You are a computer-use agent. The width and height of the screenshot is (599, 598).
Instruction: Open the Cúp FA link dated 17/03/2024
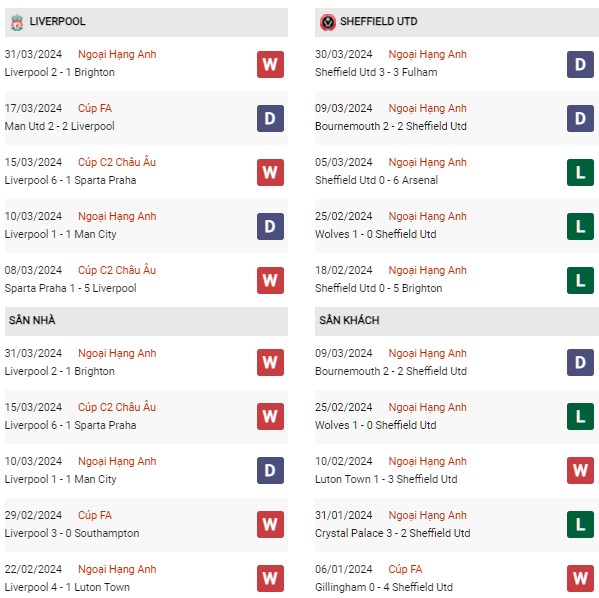pyautogui.click(x=95, y=109)
